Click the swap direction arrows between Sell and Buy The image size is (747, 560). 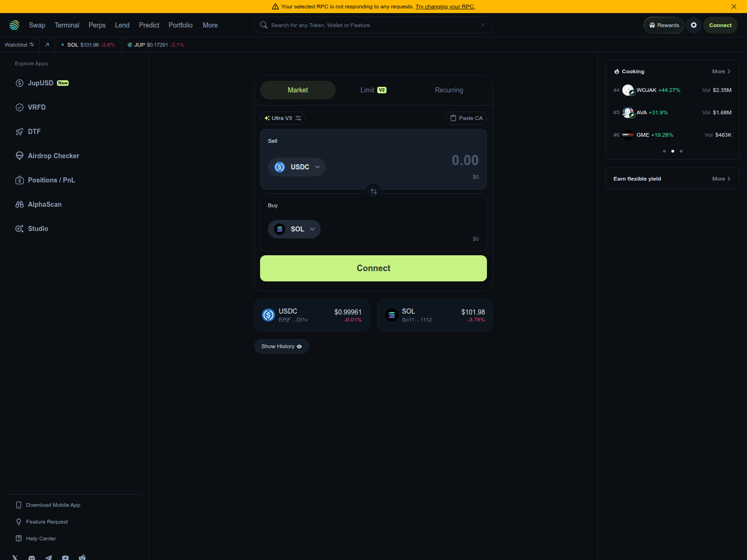373,191
